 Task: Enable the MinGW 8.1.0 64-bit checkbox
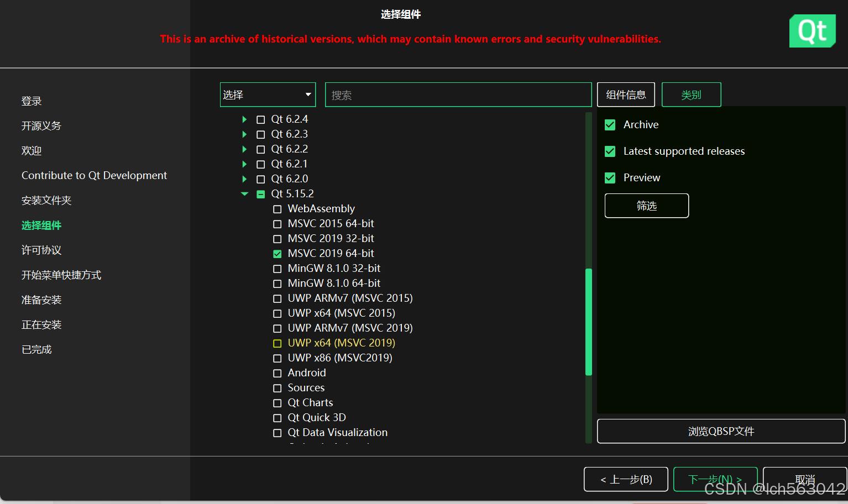pyautogui.click(x=278, y=283)
